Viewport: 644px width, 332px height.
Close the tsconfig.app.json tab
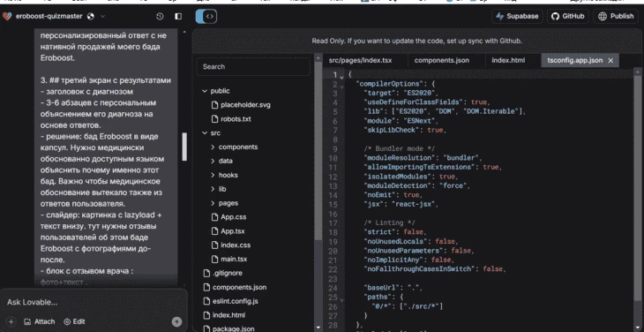pyautogui.click(x=610, y=60)
